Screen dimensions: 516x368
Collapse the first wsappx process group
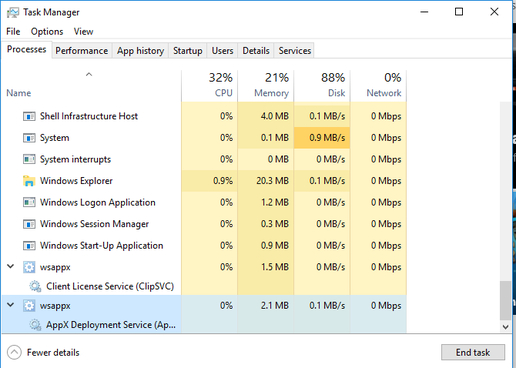pyautogui.click(x=11, y=266)
